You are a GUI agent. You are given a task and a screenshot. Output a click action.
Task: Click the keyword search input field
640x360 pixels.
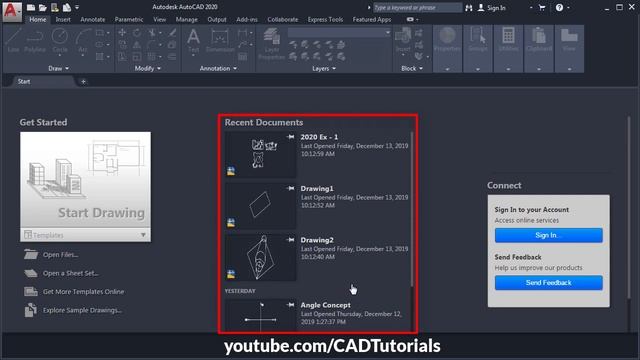pos(417,7)
